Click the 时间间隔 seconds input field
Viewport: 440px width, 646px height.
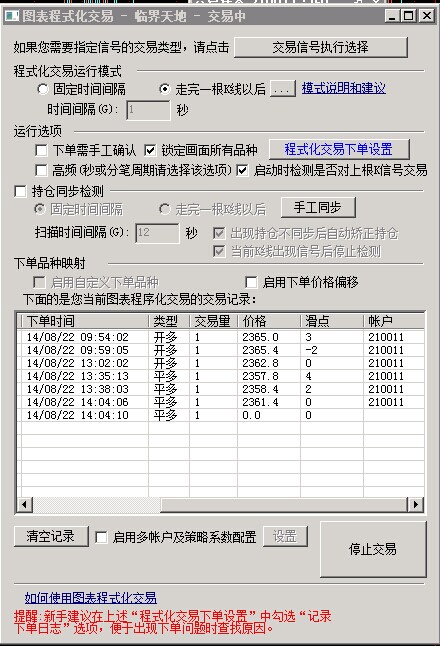(x=148, y=110)
